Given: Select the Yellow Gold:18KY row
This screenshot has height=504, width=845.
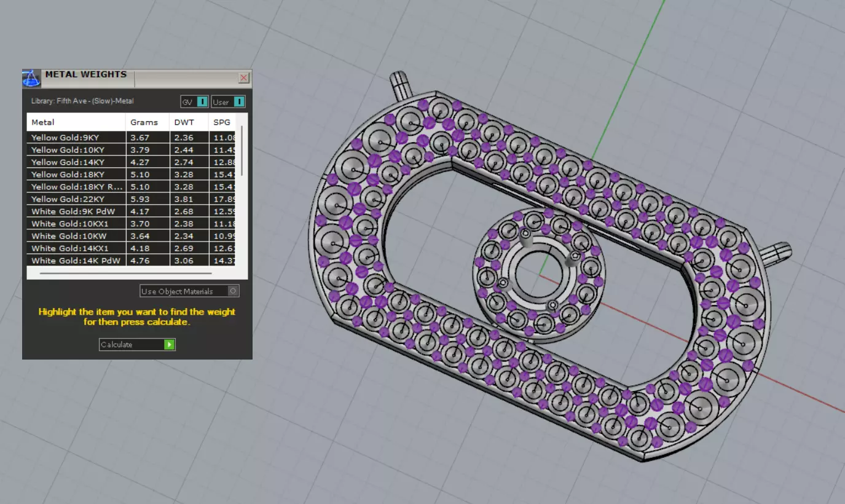Looking at the screenshot, I should coord(132,175).
